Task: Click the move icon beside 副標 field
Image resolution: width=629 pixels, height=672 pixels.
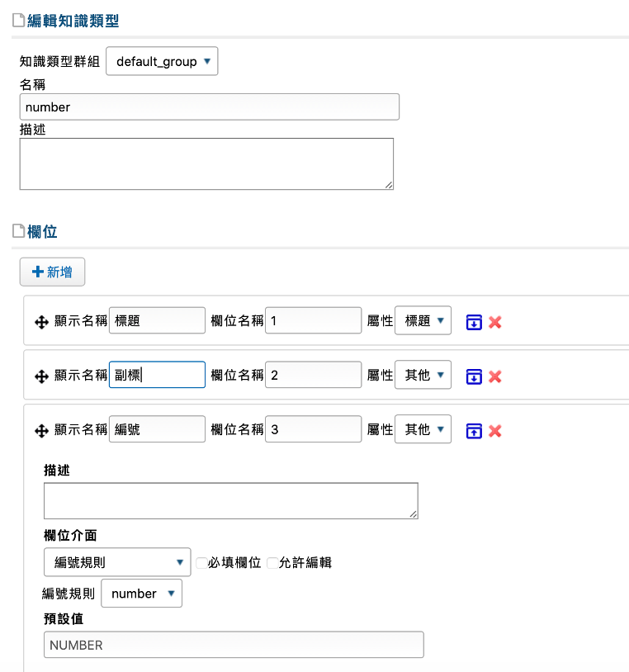Action: 40,376
